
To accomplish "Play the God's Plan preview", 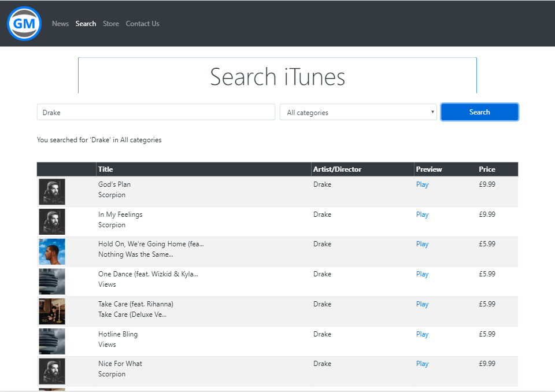I will [x=422, y=184].
